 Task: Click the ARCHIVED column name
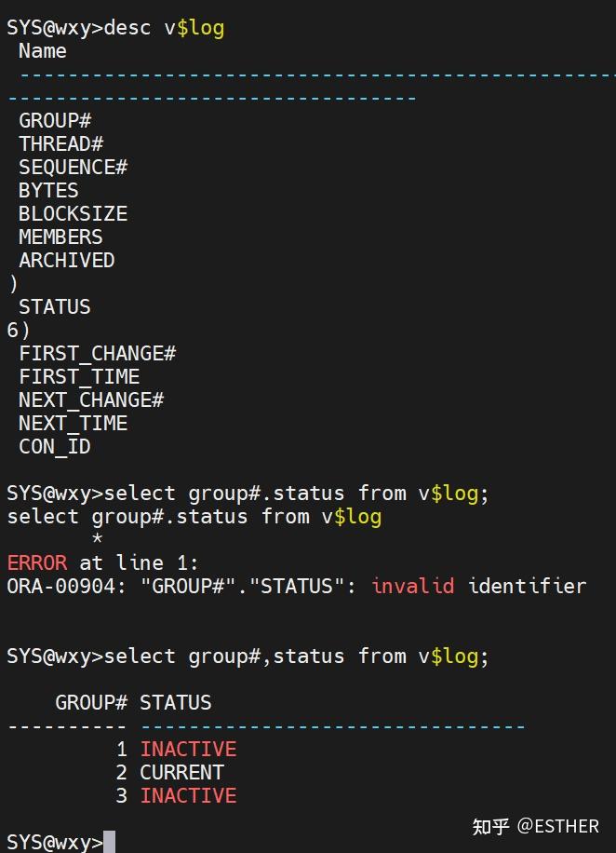coord(66,260)
